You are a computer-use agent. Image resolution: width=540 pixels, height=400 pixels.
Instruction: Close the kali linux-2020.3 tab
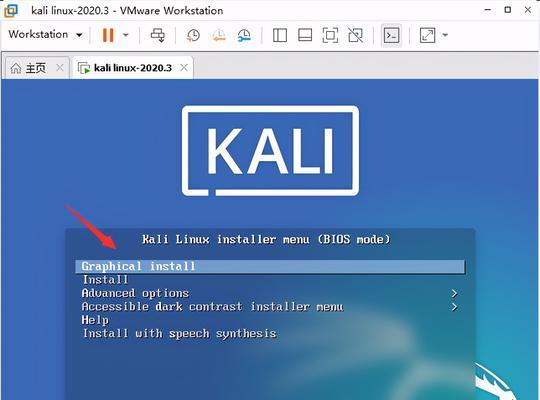coord(184,68)
